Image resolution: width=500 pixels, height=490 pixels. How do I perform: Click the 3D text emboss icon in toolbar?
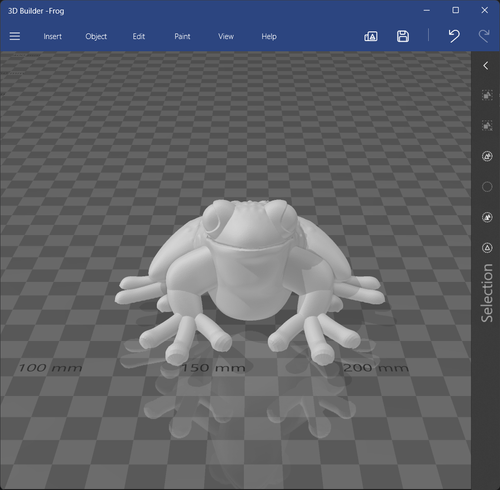tap(371, 36)
